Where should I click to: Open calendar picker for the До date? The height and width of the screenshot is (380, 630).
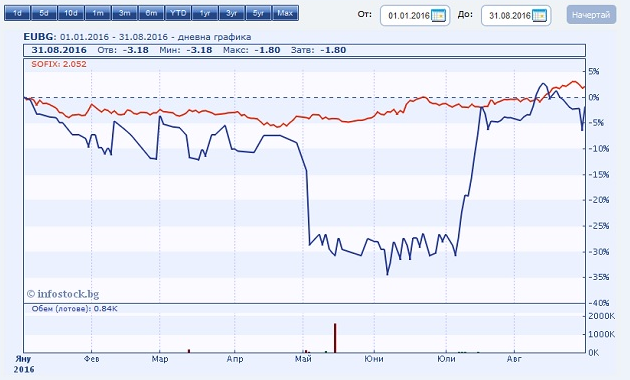pyautogui.click(x=539, y=16)
